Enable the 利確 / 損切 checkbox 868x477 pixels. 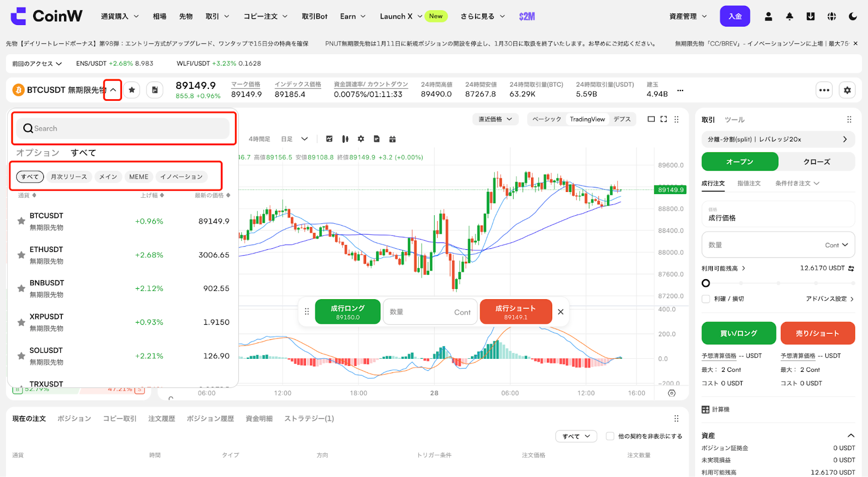[x=706, y=299]
